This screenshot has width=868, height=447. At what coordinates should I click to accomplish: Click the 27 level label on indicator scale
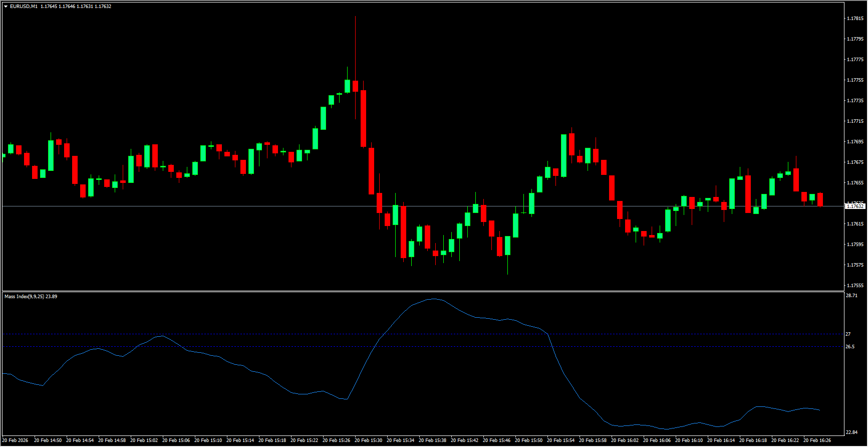(x=848, y=334)
